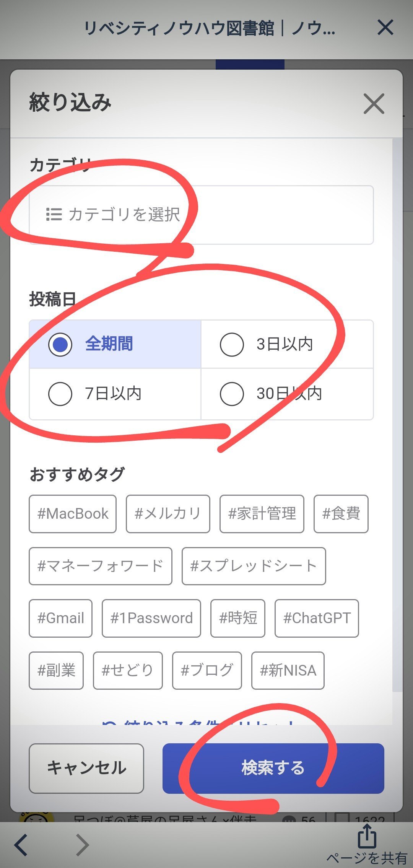Select the 全期間 radio option
This screenshot has height=868, width=413.
(x=115, y=344)
